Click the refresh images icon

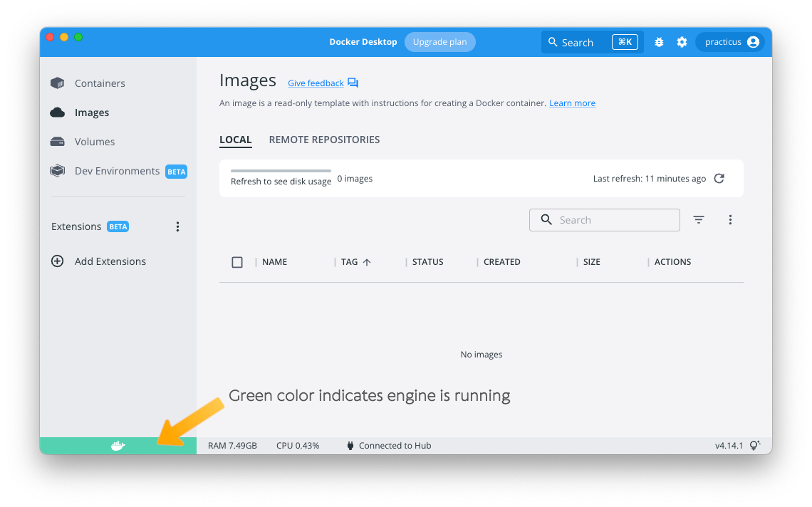(x=719, y=179)
